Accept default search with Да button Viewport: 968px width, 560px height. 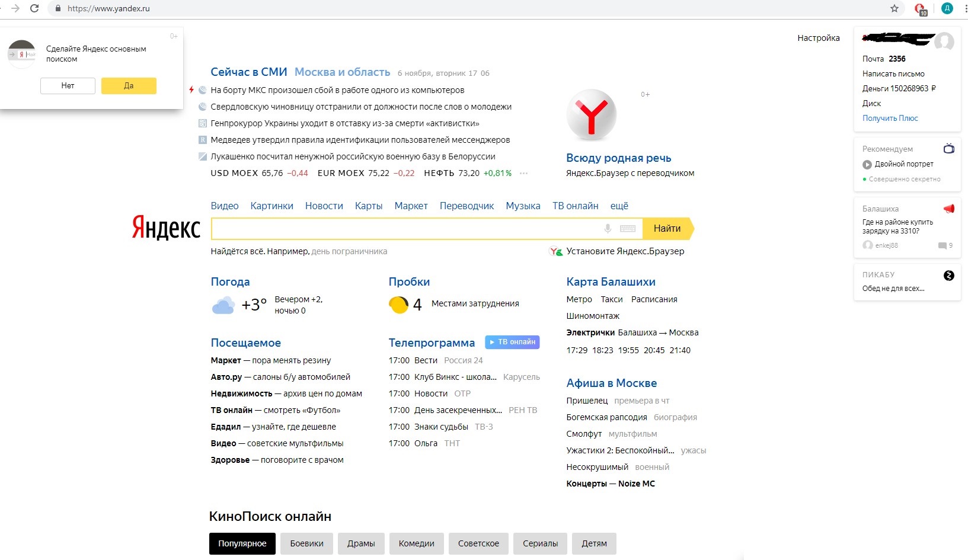(x=129, y=86)
